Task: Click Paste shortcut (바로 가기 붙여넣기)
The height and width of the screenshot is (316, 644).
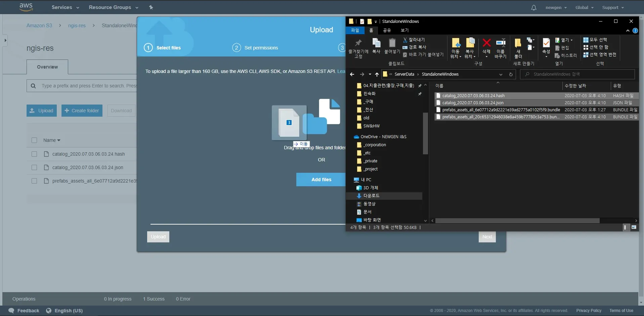Action: [x=423, y=54]
